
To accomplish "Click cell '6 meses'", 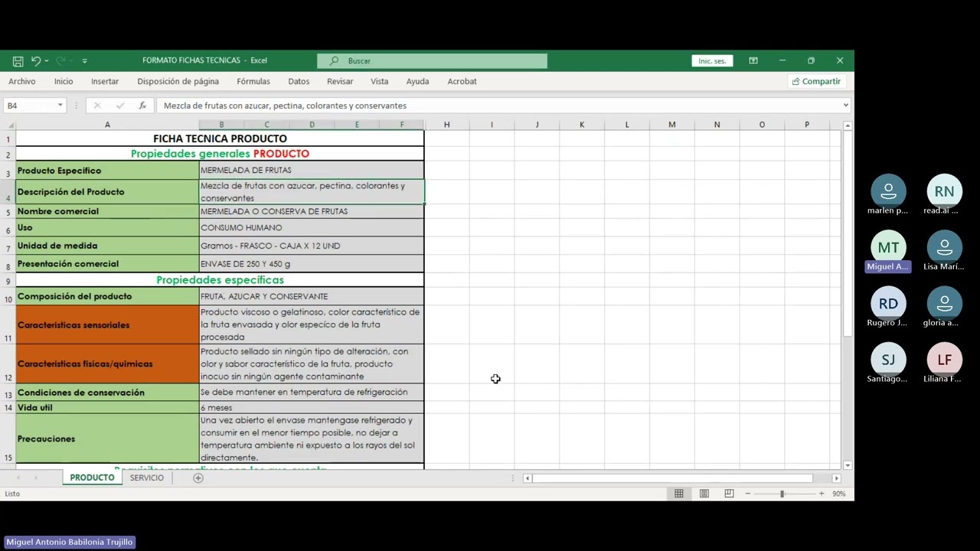I will [x=311, y=407].
